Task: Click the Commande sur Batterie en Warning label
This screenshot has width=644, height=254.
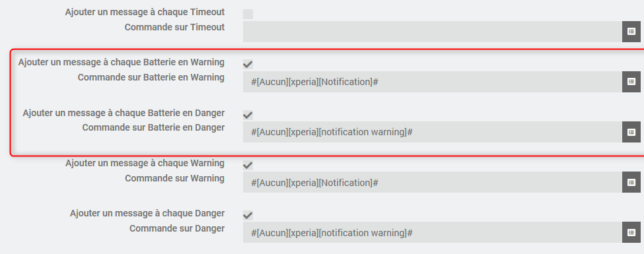Action: [151, 78]
